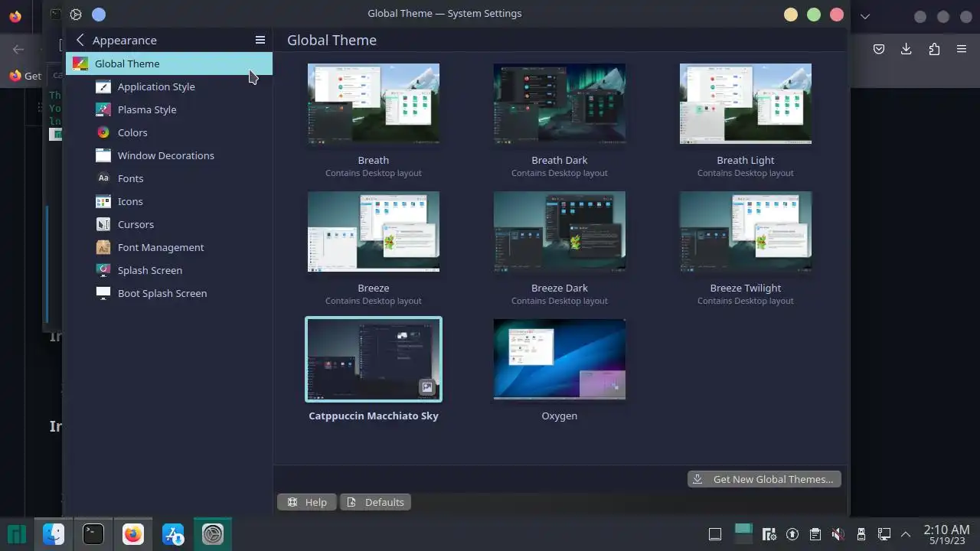This screenshot has height=551, width=980.
Task: Click the manage packages tray icon
Action: [769, 534]
